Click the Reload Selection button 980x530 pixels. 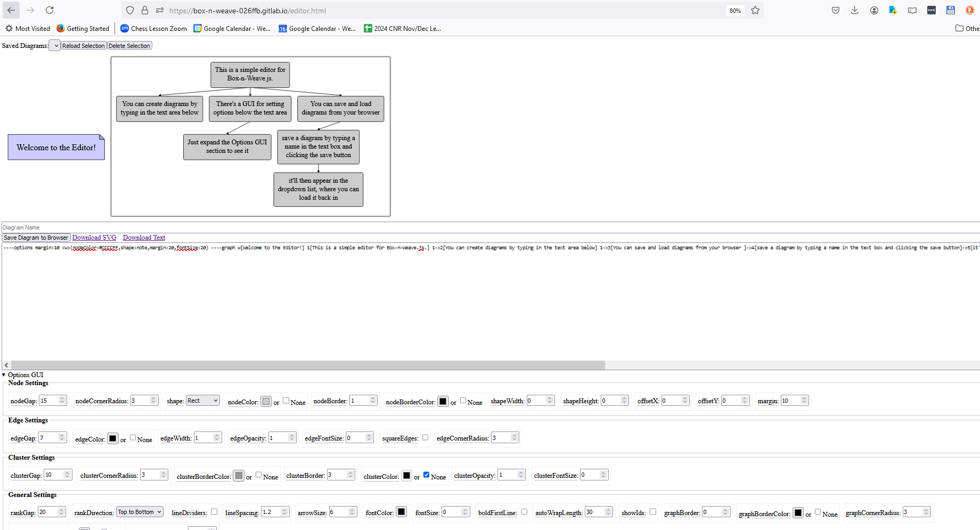[84, 46]
